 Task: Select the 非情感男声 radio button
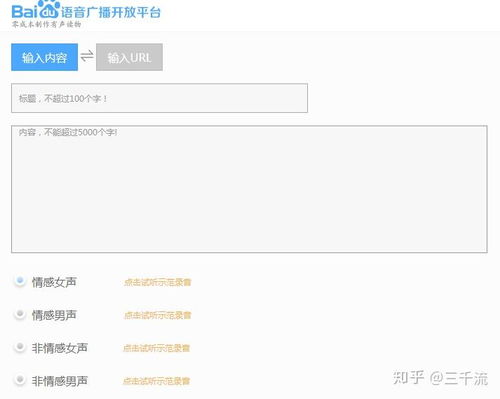(x=20, y=379)
